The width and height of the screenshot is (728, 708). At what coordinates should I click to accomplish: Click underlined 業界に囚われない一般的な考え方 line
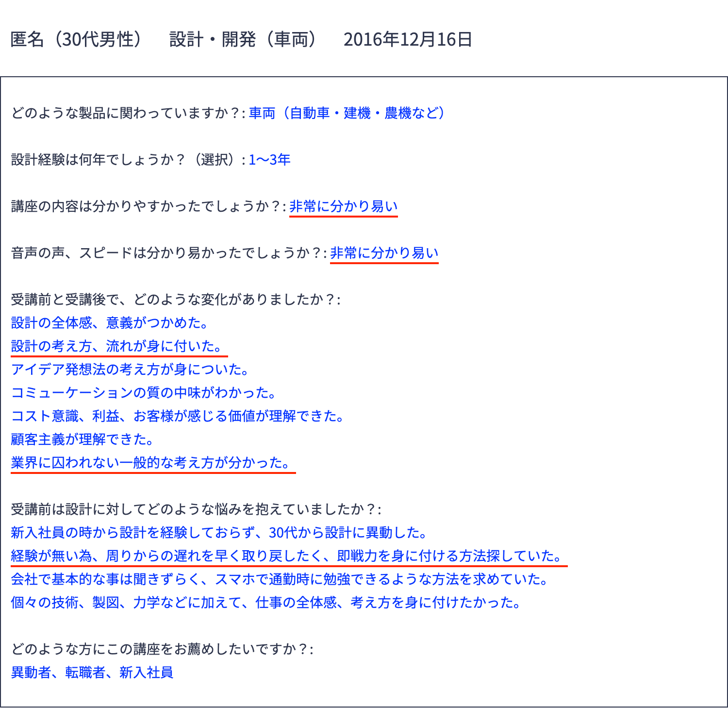(151, 463)
